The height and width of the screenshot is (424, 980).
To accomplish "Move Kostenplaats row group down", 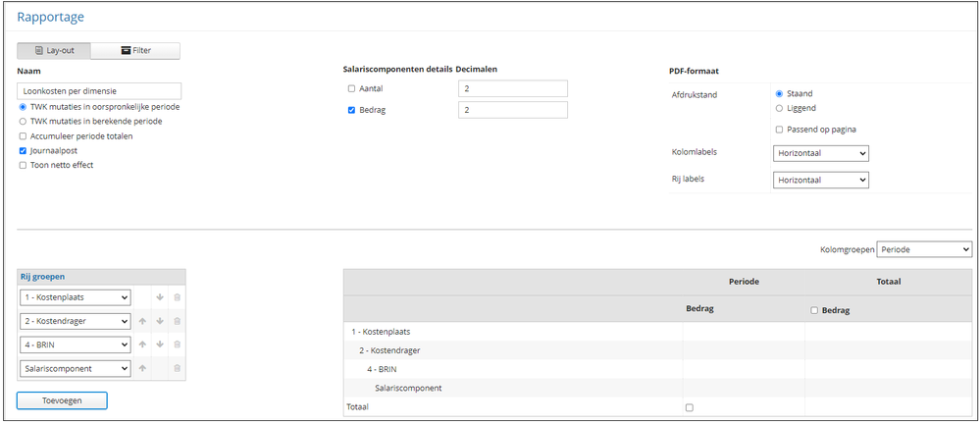I will (x=159, y=297).
